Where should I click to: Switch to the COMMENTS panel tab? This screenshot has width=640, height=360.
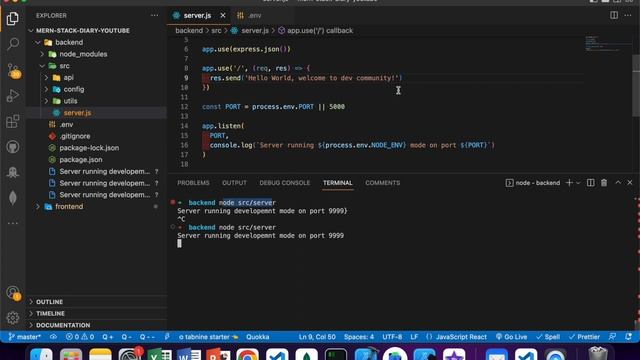(382, 183)
